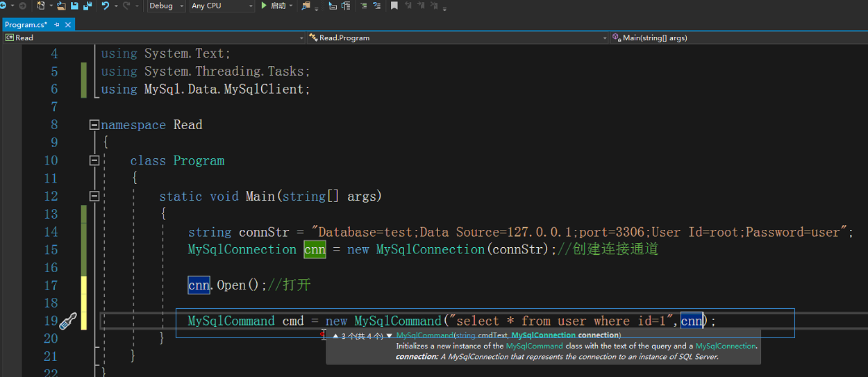Collapse the namespace Read block
Screen dimensions: 868x377
click(94, 125)
